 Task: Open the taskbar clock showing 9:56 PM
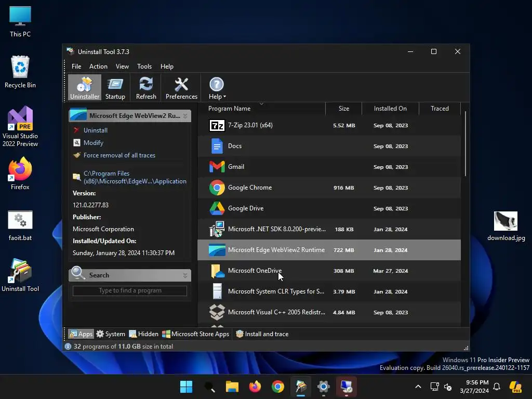pos(474,387)
